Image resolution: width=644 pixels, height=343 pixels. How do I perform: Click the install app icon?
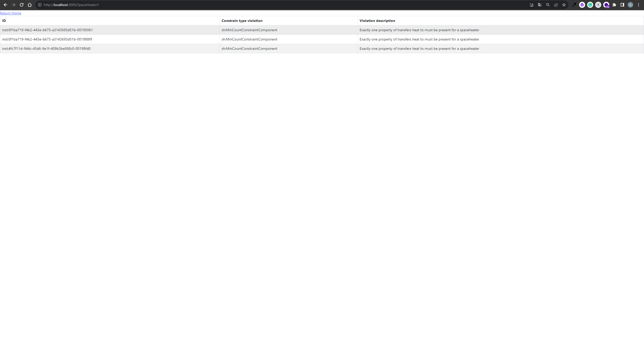pos(532,5)
